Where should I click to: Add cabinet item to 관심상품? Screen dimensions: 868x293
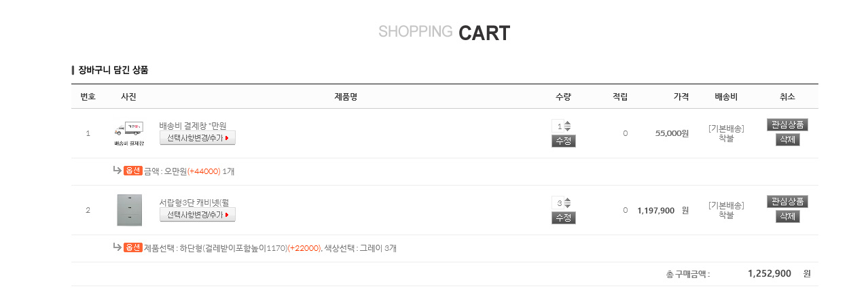787,201
